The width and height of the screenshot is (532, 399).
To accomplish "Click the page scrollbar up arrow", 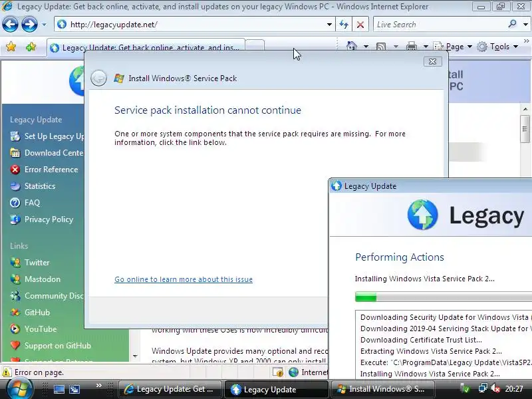I will pos(525,109).
